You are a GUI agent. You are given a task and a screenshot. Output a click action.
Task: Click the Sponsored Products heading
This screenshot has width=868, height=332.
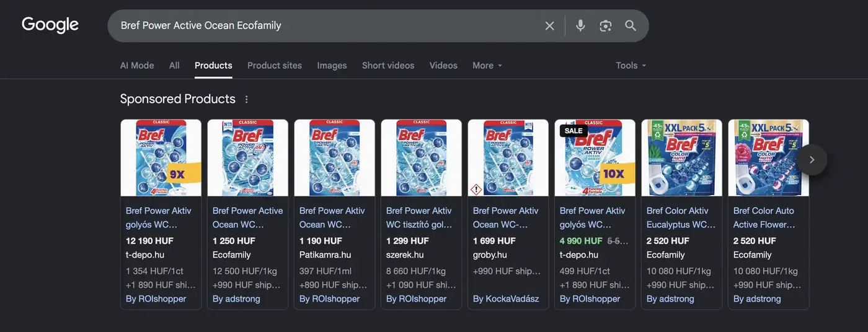[178, 99]
